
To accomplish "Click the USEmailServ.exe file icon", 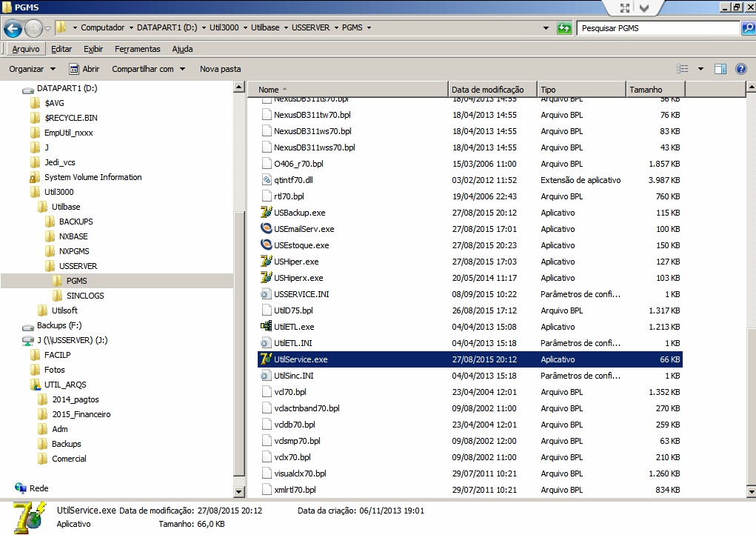I will point(266,229).
